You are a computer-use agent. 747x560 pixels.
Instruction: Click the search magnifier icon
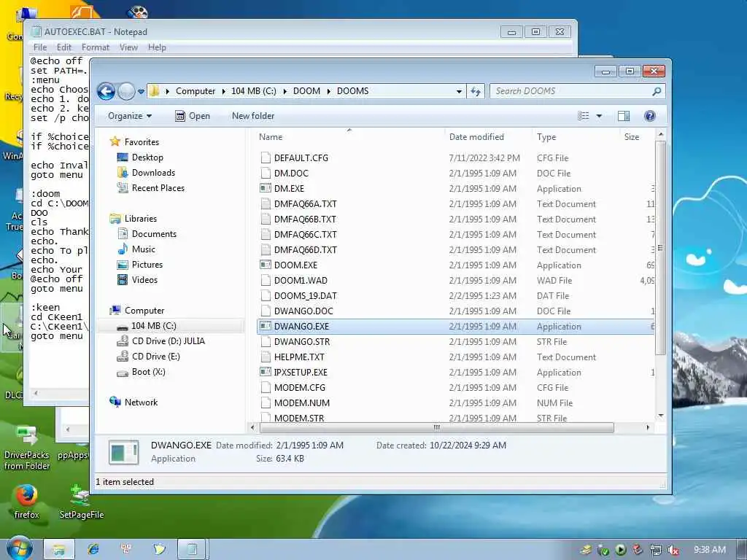pos(657,91)
